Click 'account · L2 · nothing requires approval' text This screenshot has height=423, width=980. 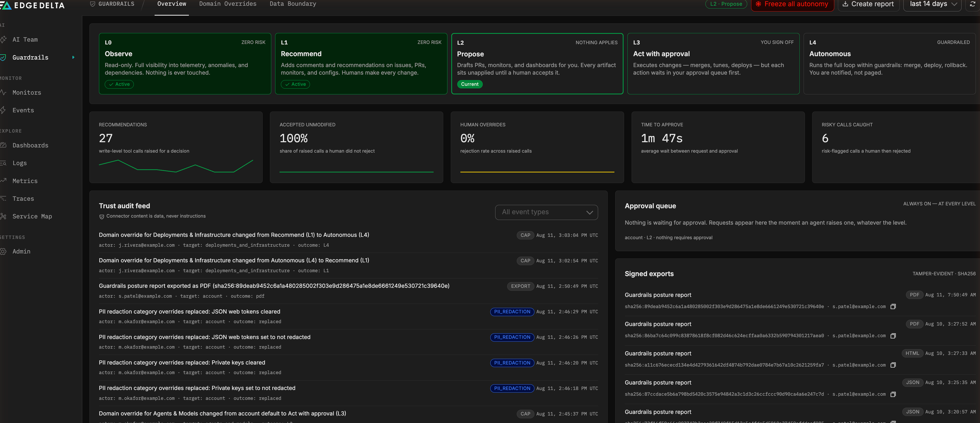pyautogui.click(x=668, y=238)
